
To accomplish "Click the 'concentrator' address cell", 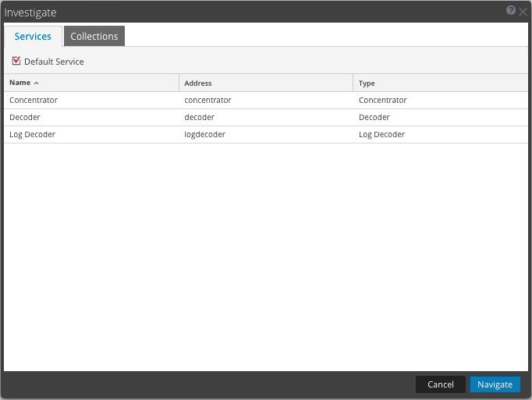I will coord(207,101).
